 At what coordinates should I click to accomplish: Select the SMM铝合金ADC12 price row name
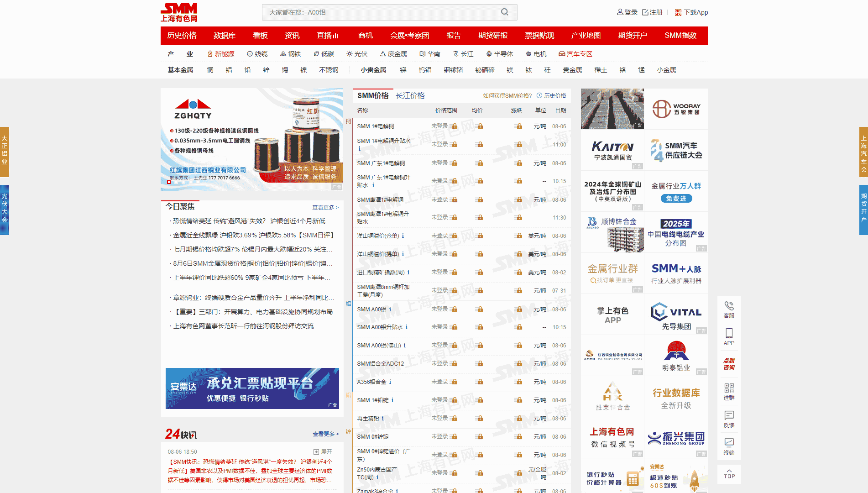coord(380,364)
